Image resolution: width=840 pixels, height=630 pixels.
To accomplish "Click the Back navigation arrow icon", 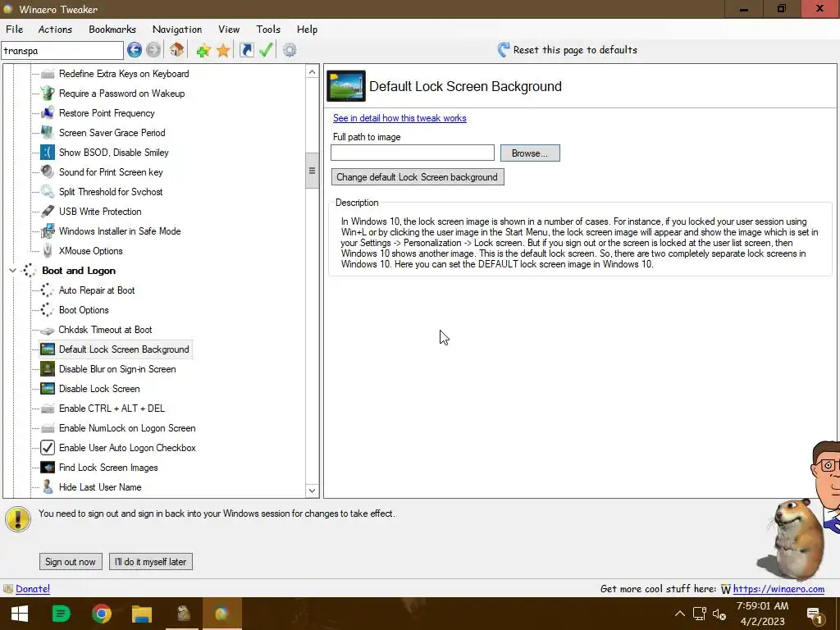I will coord(135,50).
